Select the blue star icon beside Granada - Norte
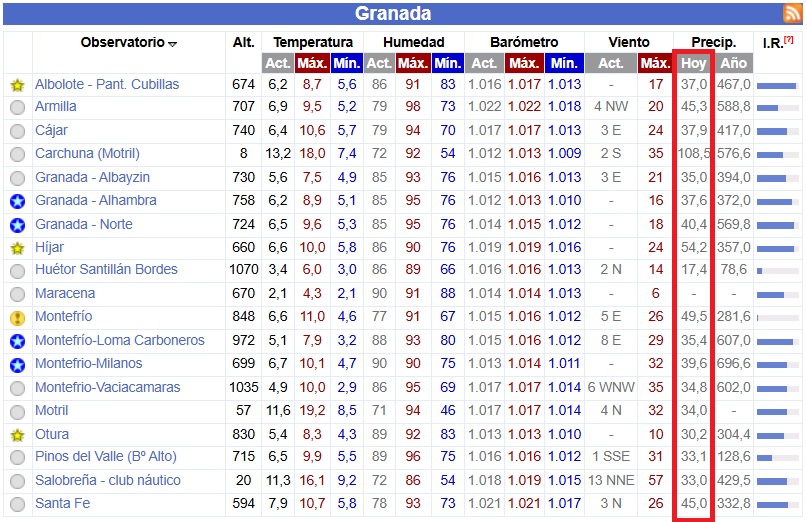The height and width of the screenshot is (522, 807). (17, 225)
